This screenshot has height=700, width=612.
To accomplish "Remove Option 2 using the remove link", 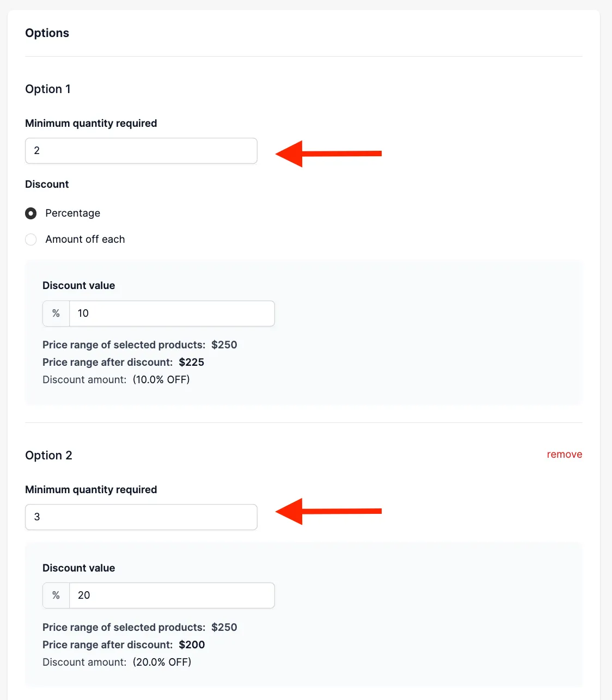I will pyautogui.click(x=564, y=455).
